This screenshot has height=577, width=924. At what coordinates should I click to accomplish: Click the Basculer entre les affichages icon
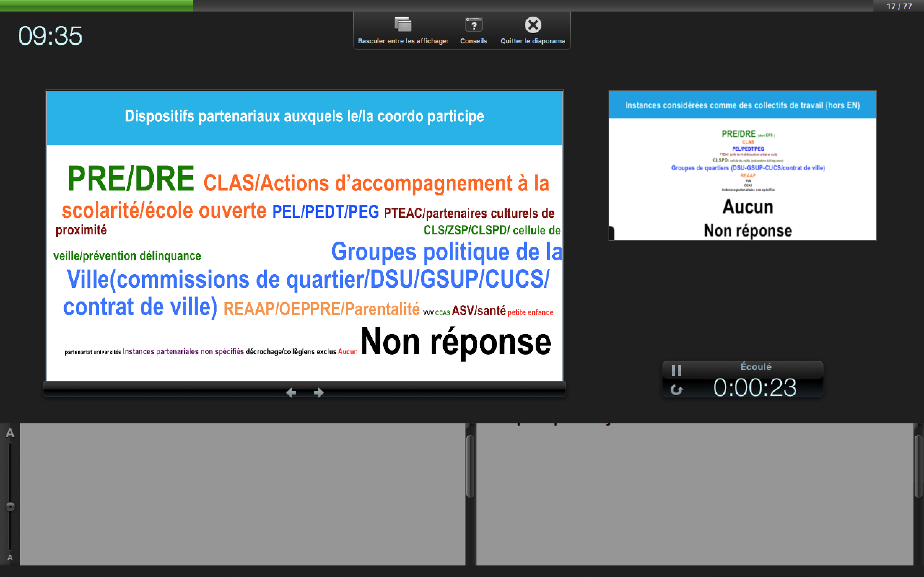point(402,25)
